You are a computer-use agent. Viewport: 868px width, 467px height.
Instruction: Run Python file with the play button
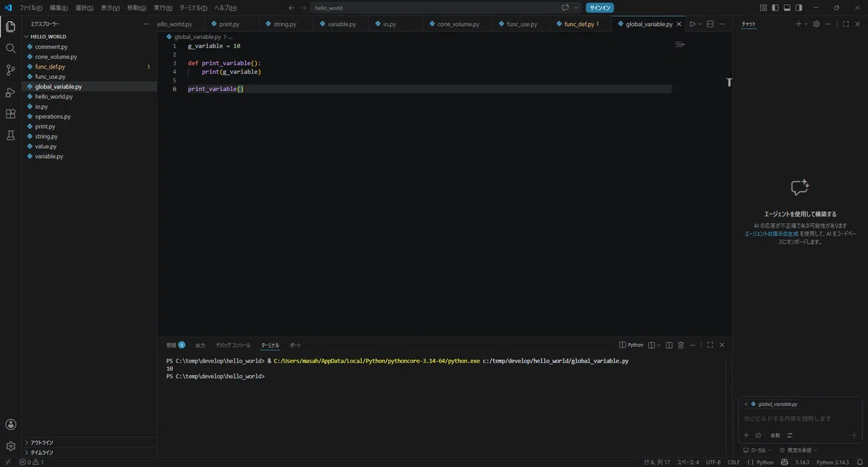(x=692, y=24)
